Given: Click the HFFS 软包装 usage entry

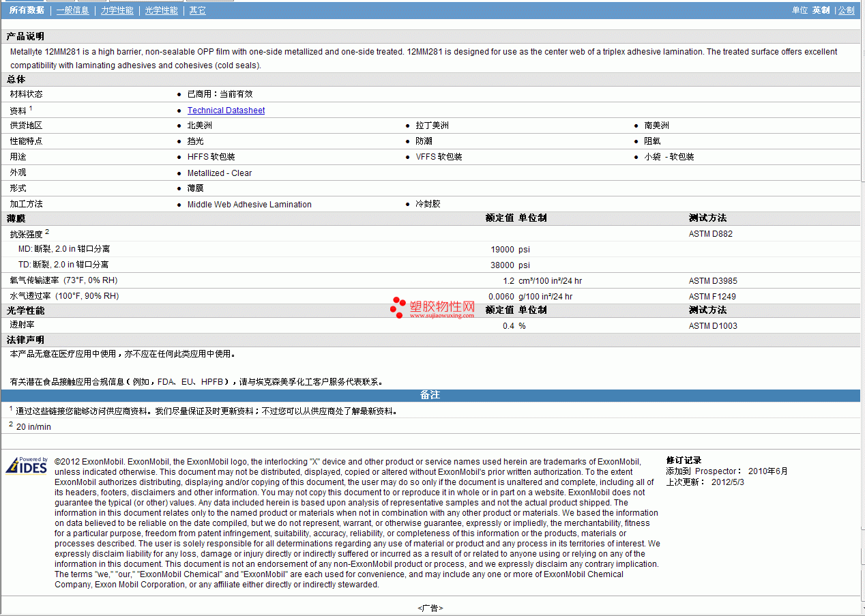Looking at the screenshot, I should (211, 157).
